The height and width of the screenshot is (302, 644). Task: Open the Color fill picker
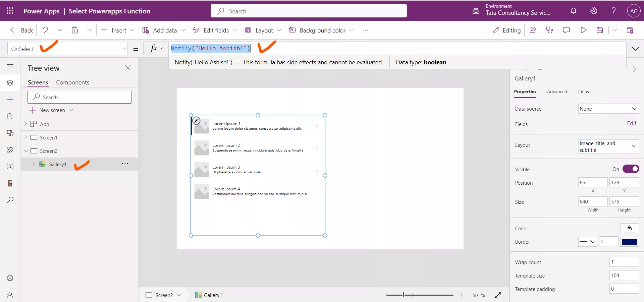[630, 228]
